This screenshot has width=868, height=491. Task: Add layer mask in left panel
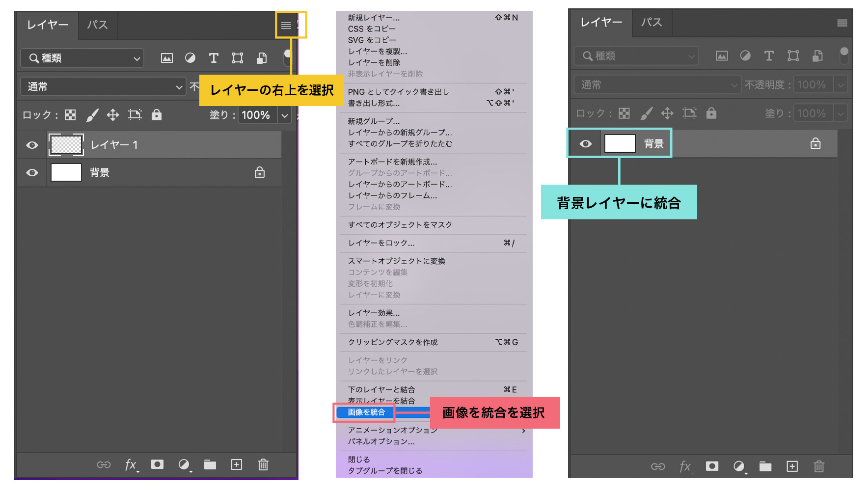click(x=157, y=464)
